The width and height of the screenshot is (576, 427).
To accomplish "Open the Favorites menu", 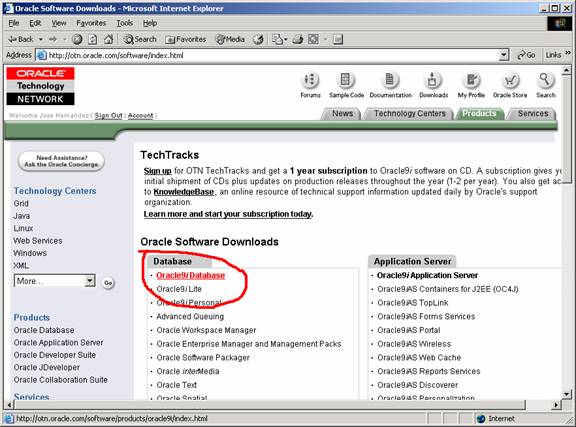I will click(91, 23).
